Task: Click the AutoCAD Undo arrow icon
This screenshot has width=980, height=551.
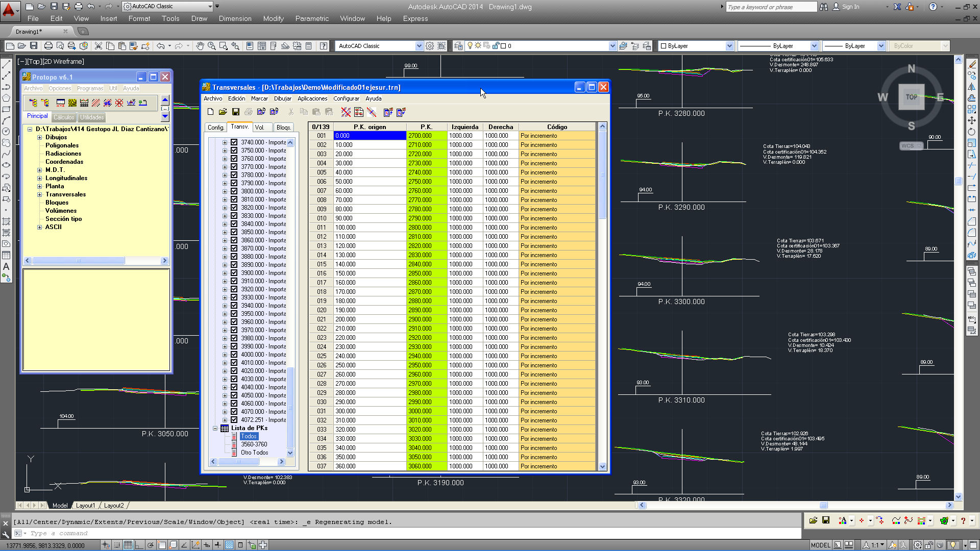Action: (x=160, y=46)
